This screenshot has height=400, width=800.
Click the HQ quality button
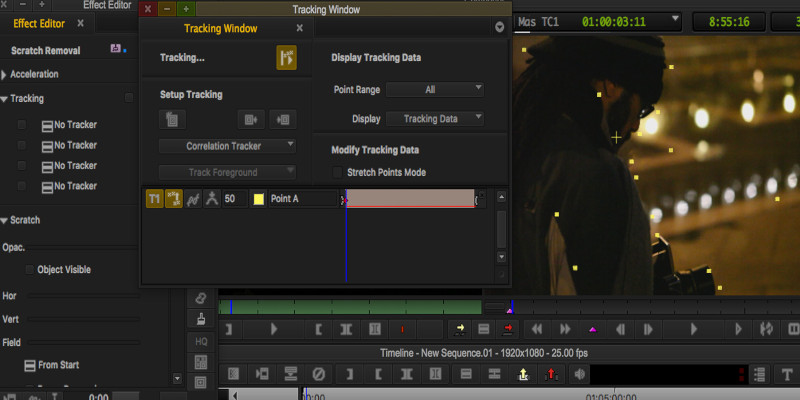(x=201, y=342)
